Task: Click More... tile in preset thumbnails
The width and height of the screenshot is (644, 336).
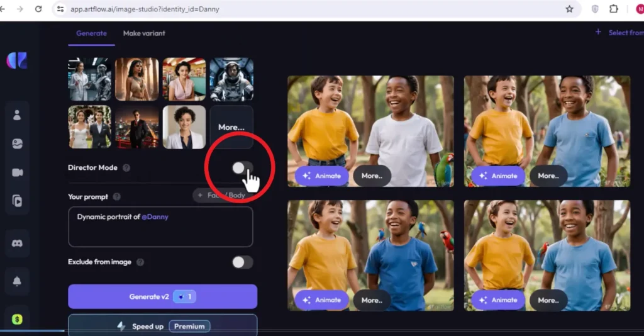Action: [x=231, y=127]
